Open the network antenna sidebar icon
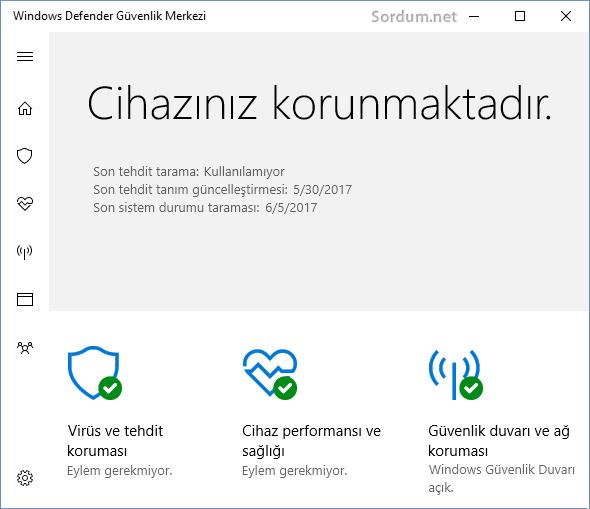The height and width of the screenshot is (509, 590). point(24,252)
